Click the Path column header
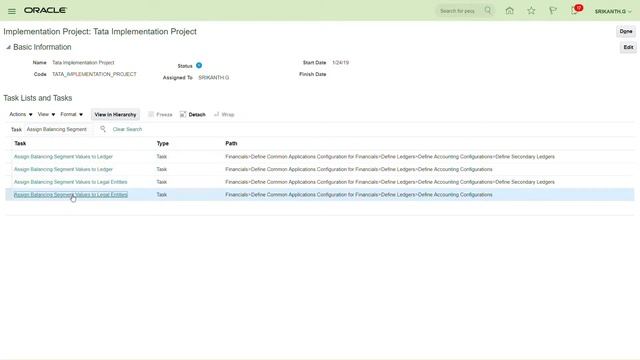Viewport: 640px width, 360px height. click(231, 143)
